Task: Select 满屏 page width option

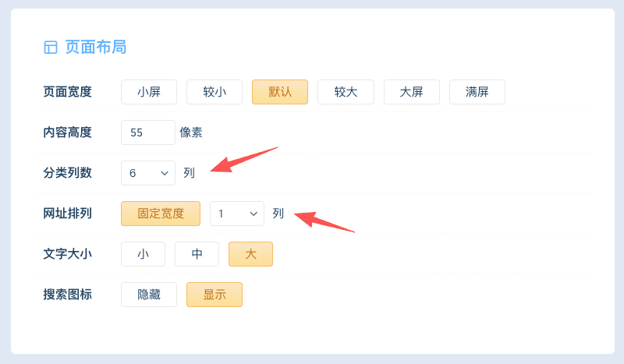Action: coord(477,92)
